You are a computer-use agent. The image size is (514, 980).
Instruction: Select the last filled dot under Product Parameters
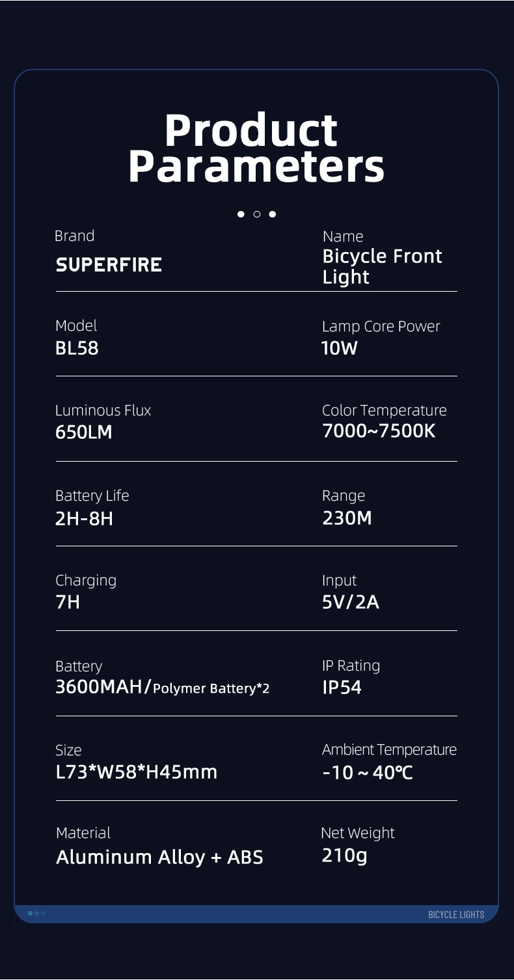tap(273, 214)
